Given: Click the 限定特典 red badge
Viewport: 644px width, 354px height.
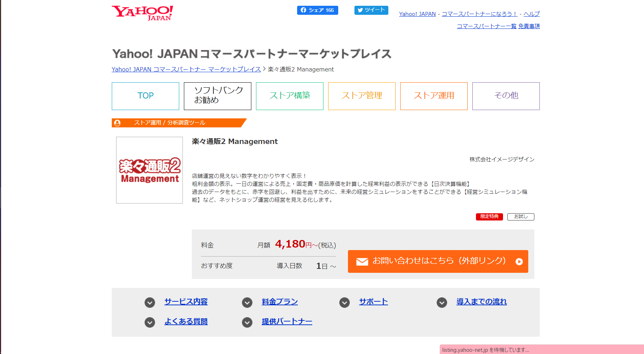Looking at the screenshot, I should click(489, 217).
